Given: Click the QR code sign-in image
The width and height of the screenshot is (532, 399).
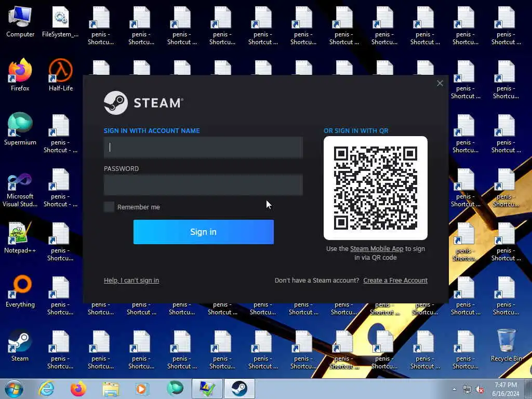Looking at the screenshot, I should [x=376, y=188].
